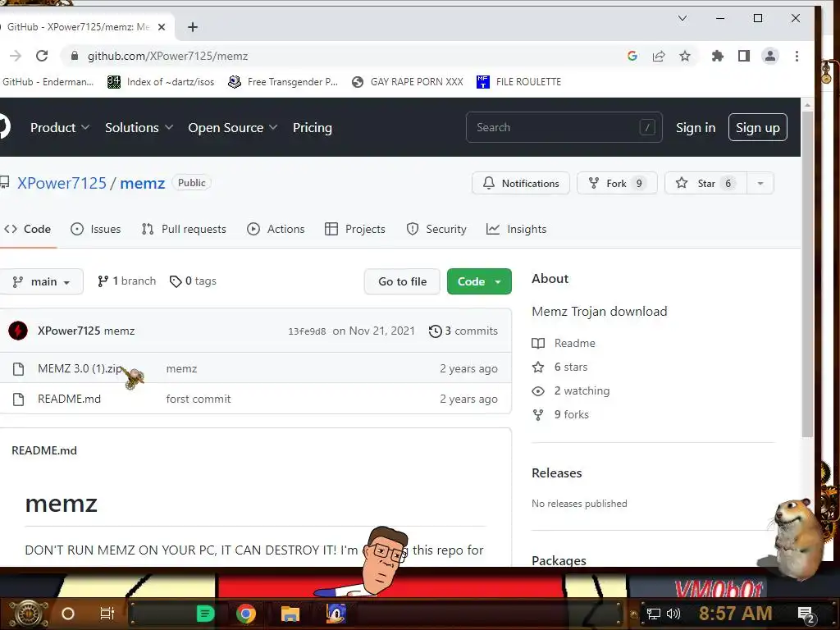The height and width of the screenshot is (630, 840).
Task: Close the GitHub memz tab
Action: (162, 27)
